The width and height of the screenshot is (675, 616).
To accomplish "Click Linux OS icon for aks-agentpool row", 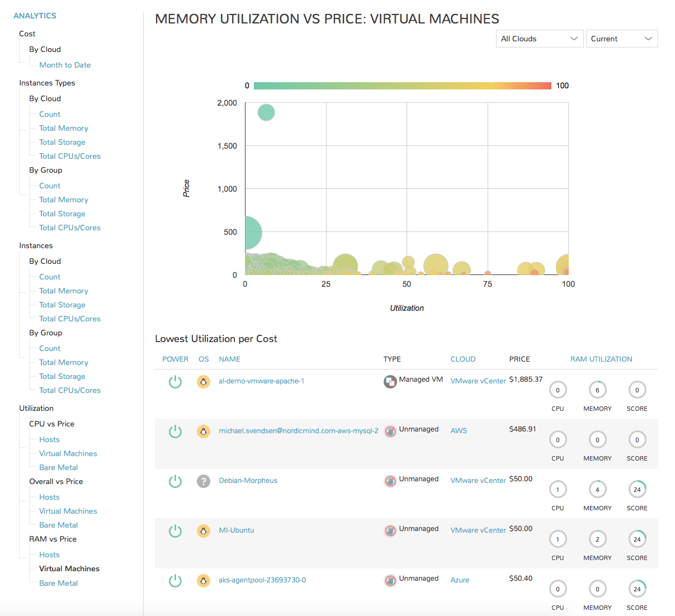I will coord(204,581).
